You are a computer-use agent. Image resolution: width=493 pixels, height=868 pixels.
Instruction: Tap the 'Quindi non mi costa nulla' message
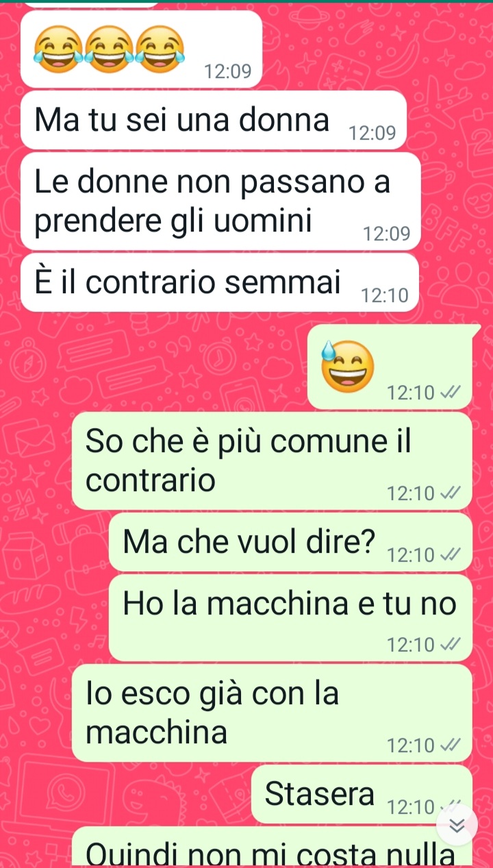coord(272,847)
